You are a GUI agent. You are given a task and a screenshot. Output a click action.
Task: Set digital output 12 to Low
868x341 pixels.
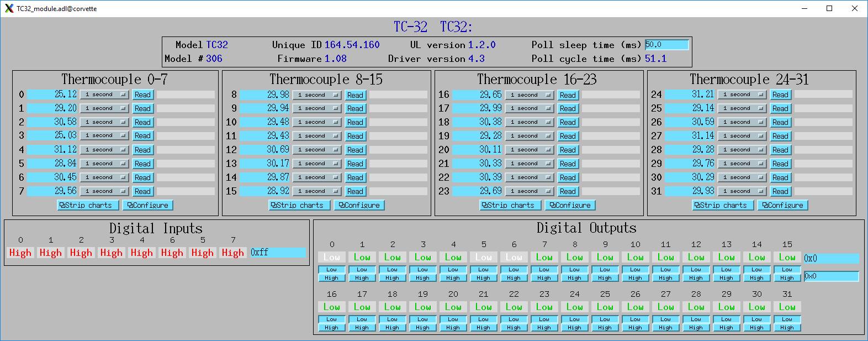[x=696, y=270]
